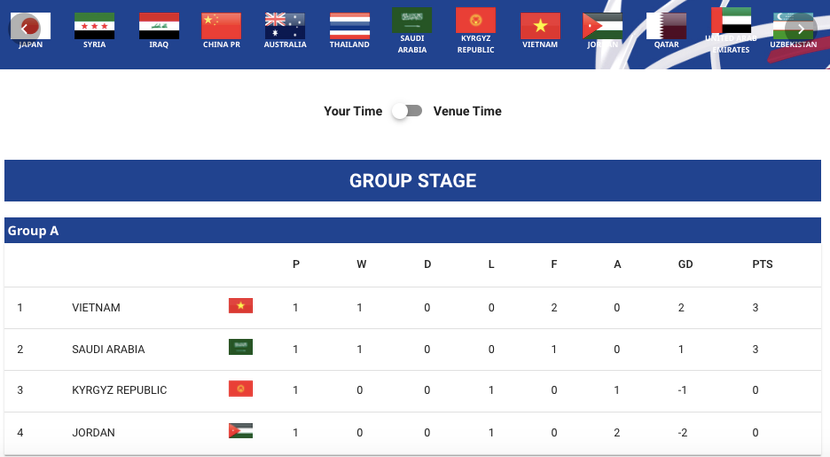Click the Vietnam row in Group A

click(x=96, y=308)
